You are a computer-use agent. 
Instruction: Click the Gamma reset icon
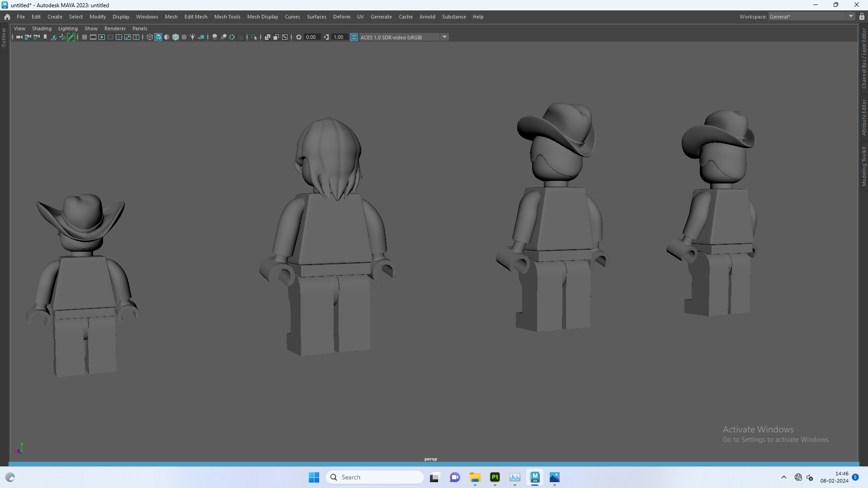tap(326, 37)
